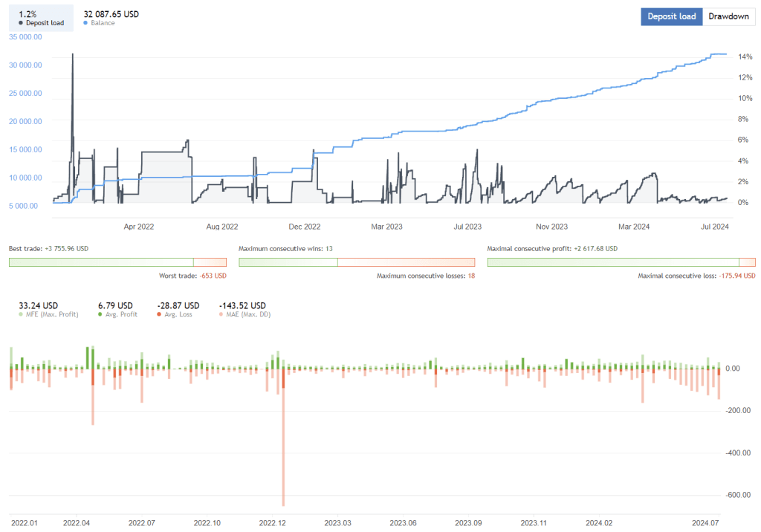Select the largest loss bar near 2022.12

tap(283, 438)
